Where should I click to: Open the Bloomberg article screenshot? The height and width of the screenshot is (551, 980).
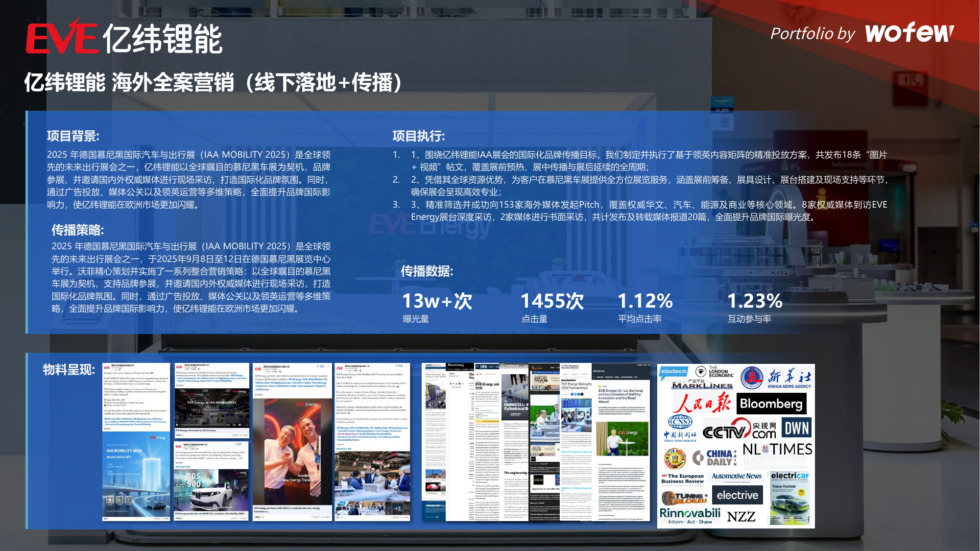point(460,442)
